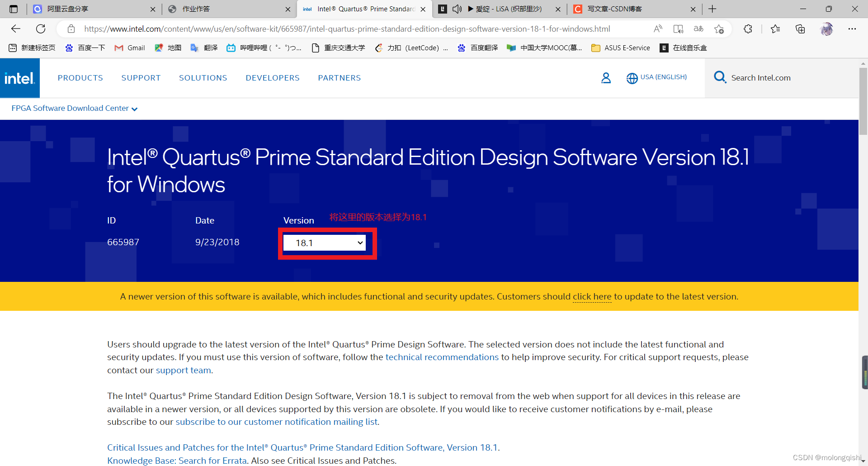Click the page vertical scrollbar thumb
Screen dimensions: 868x466
863,102
